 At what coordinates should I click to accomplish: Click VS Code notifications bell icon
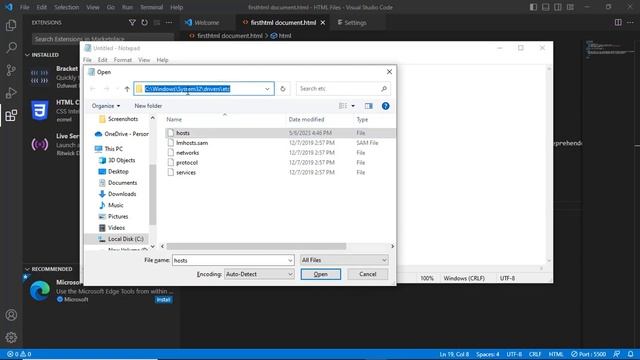click(631, 354)
